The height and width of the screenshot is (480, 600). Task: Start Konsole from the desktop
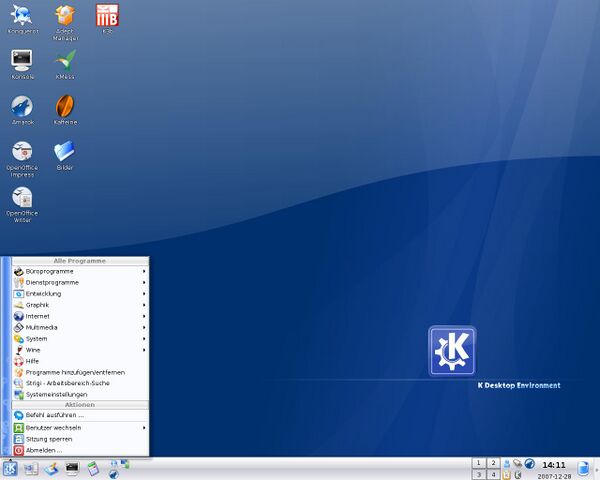[22, 61]
